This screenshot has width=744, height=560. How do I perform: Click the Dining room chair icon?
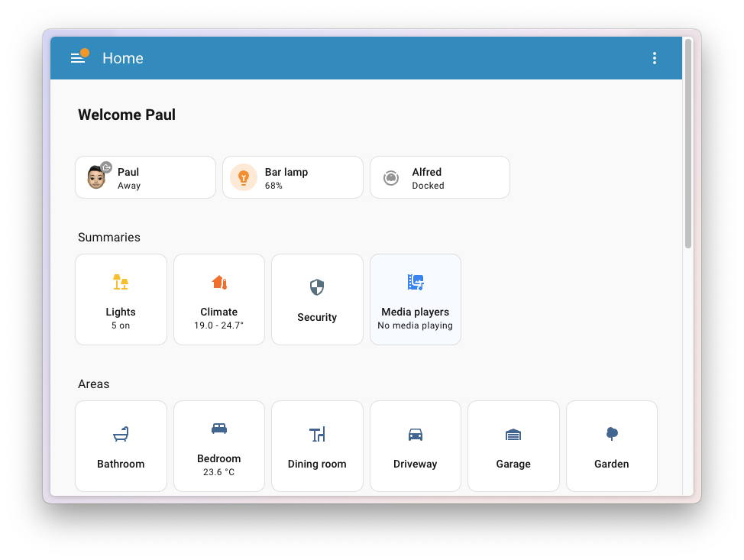[317, 434]
